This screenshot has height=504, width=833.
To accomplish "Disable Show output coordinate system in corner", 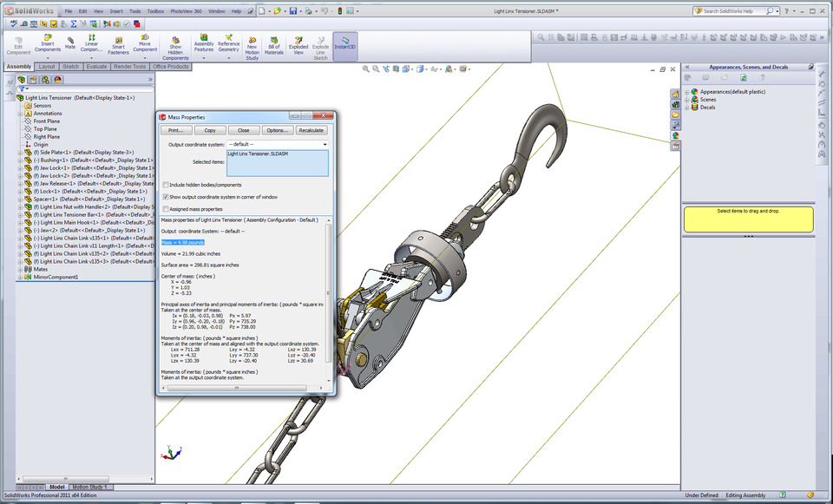I will (x=165, y=197).
